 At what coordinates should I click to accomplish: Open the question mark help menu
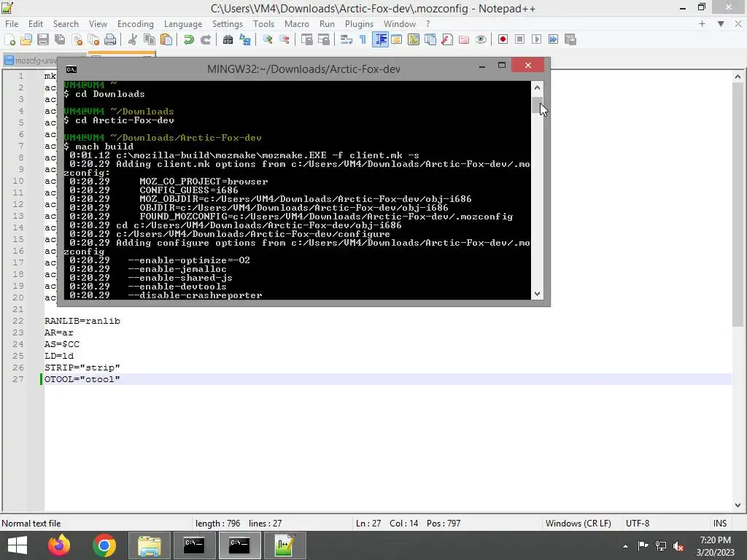(x=427, y=24)
